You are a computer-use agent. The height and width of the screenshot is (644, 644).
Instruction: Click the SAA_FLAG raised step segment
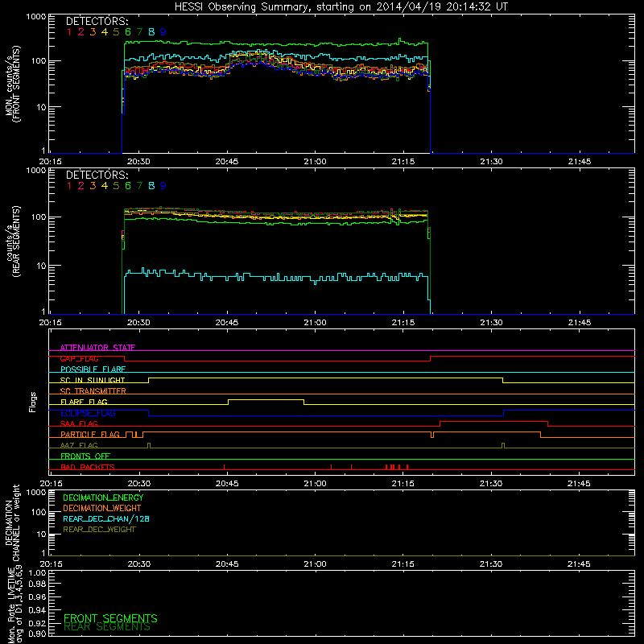tap(493, 422)
